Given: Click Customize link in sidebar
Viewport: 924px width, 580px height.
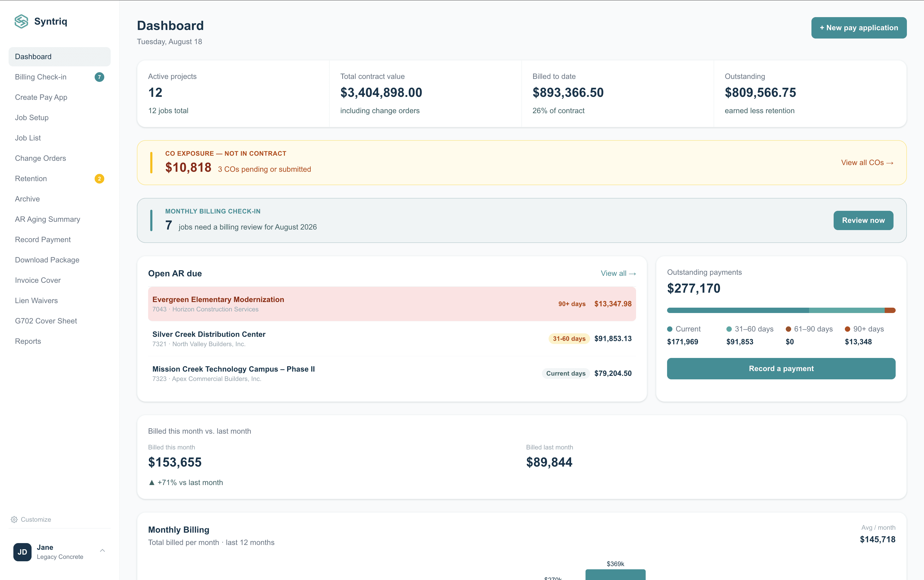Looking at the screenshot, I should tap(31, 519).
